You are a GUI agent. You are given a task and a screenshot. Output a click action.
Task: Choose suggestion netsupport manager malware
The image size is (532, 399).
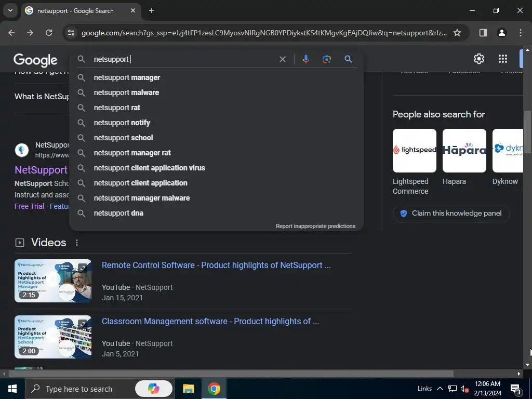(x=217, y=198)
